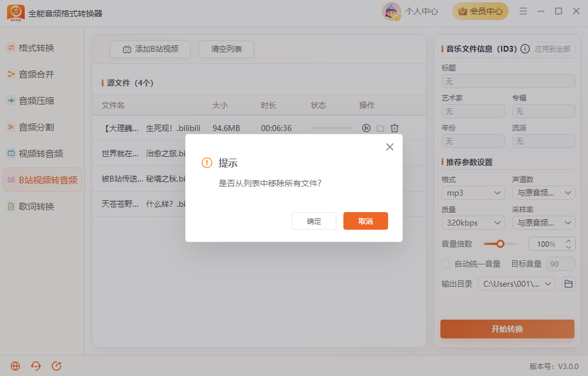Click the ID3 info circle icon
Screen dimensions: 588x376
coord(525,49)
